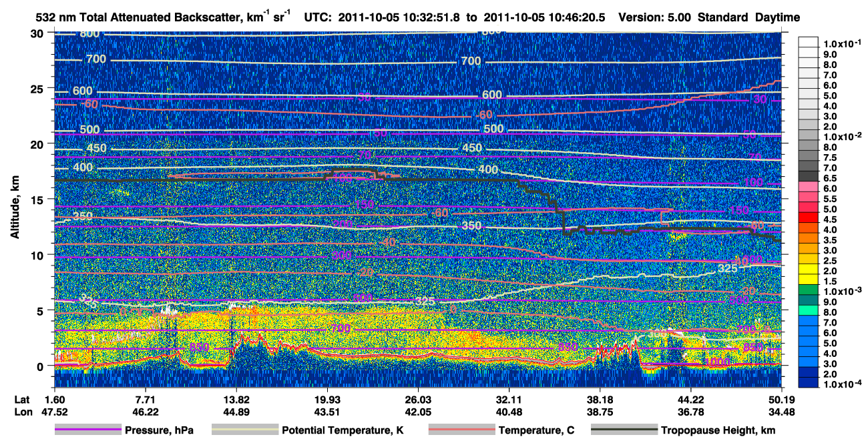
Task: Click the 'Pressure, hPa' legend label
Action: pos(159,431)
